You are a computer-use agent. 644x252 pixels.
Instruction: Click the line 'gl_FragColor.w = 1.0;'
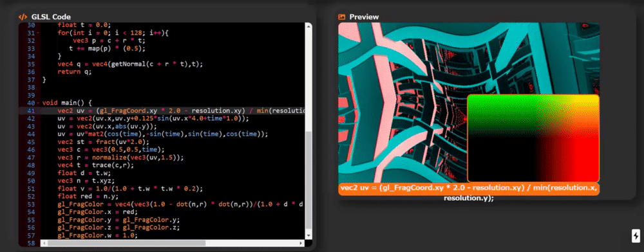98,235
